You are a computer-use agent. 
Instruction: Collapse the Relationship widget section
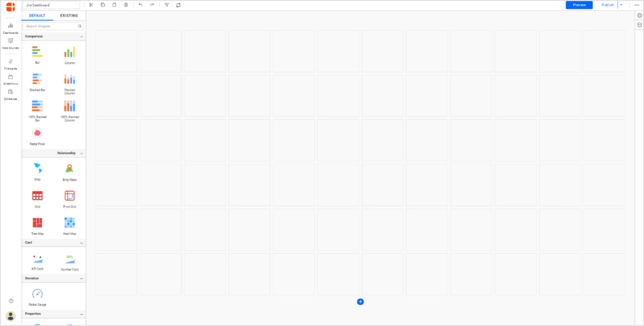coord(82,153)
